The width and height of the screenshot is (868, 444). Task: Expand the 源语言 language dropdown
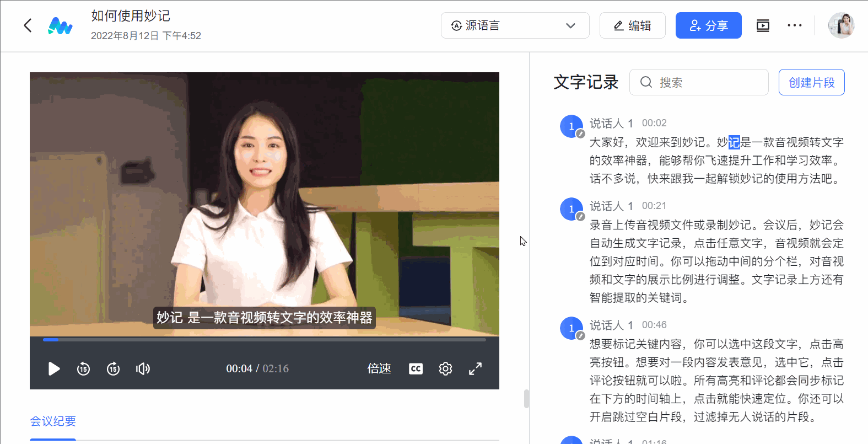coord(515,25)
